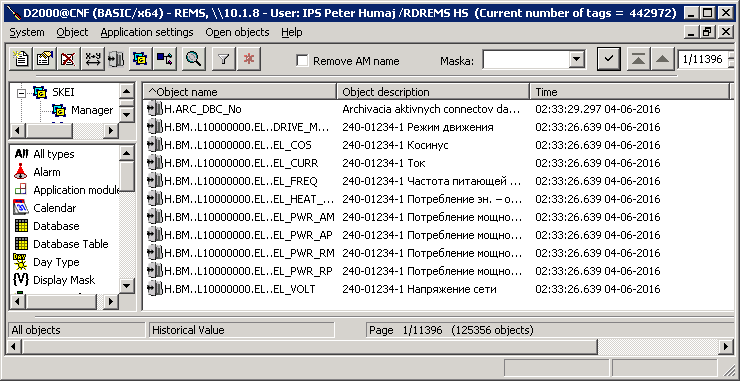Click the icon of the EL_HEAT_ row
This screenshot has width=740, height=381.
tap(155, 199)
